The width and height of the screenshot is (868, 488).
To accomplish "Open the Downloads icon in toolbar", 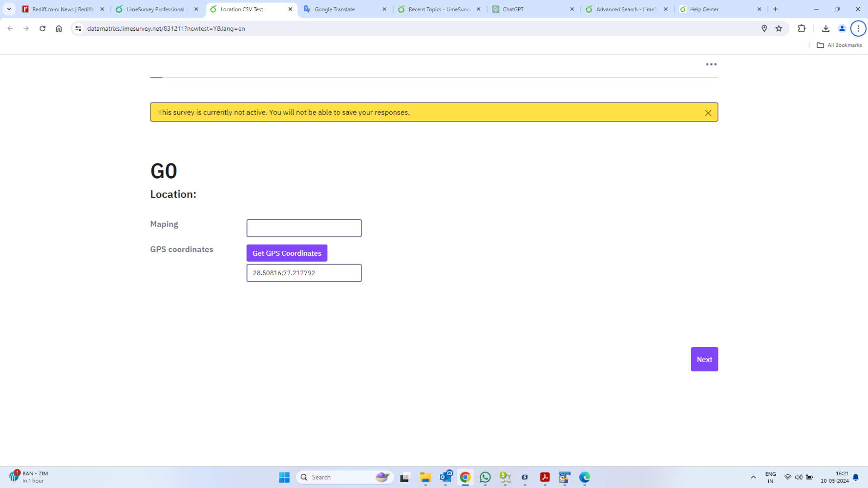I will coord(826,28).
